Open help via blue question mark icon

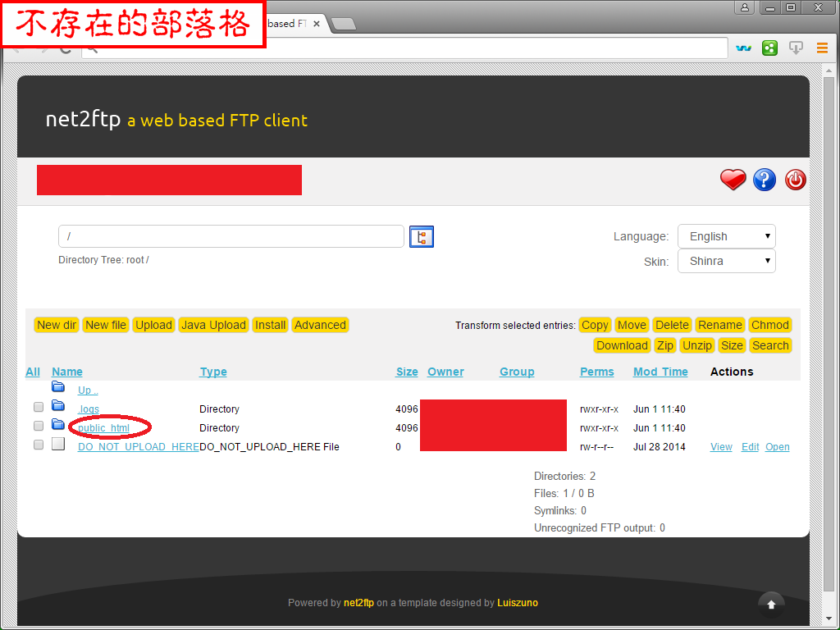tap(765, 180)
